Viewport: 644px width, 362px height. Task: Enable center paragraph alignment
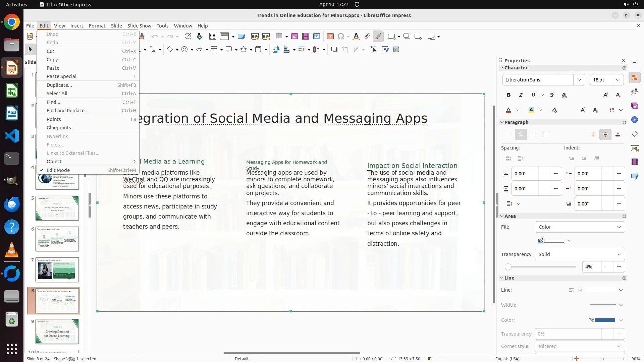pyautogui.click(x=521, y=135)
